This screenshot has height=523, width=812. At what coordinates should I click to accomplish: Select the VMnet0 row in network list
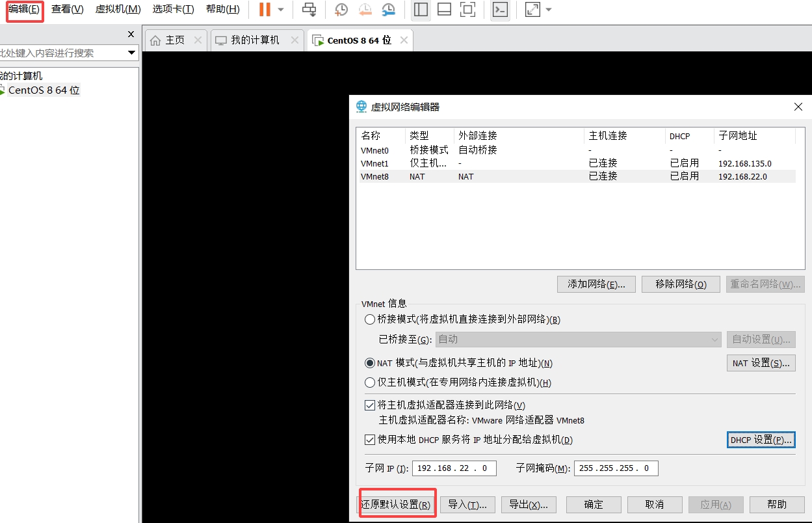pyautogui.click(x=576, y=150)
